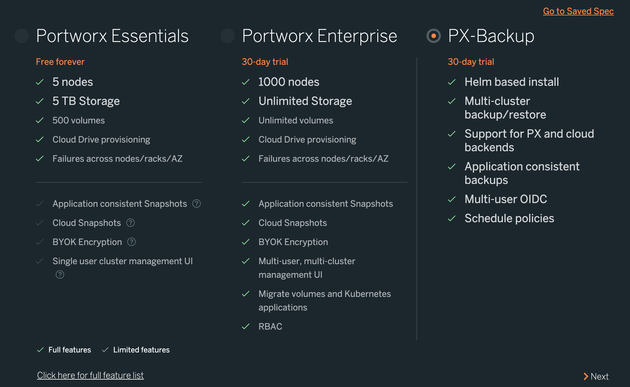Click checkmark icon next to 5 nodes
Viewport: 630px width, 387px height.
(x=40, y=82)
